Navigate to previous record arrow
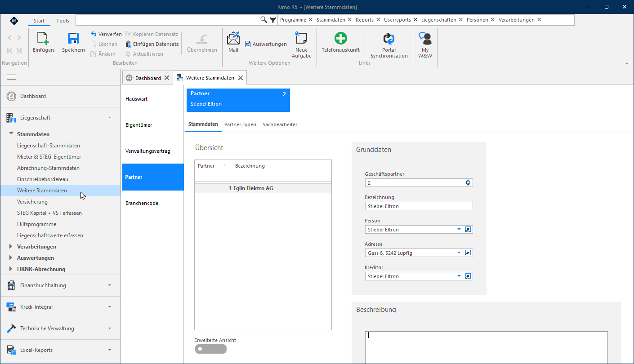The height and width of the screenshot is (364, 634). click(9, 38)
